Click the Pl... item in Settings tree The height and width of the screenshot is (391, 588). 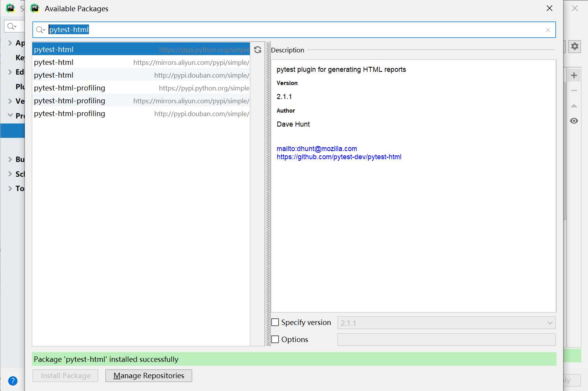pos(20,87)
